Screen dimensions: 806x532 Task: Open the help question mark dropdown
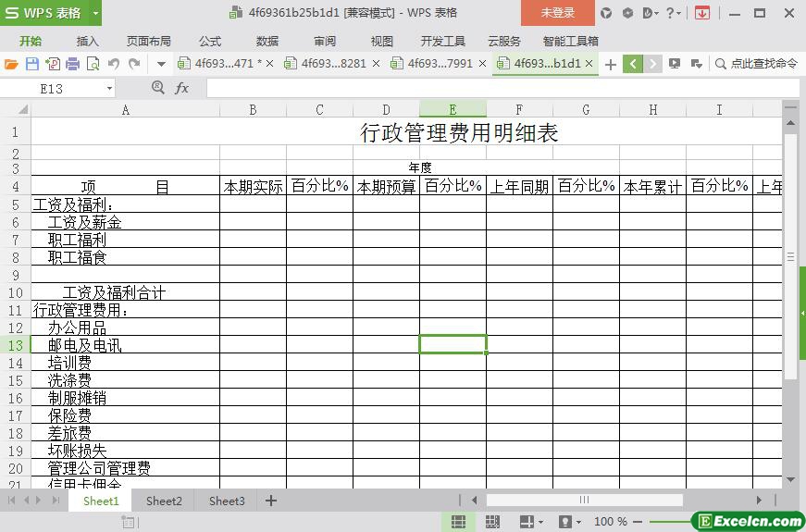tap(673, 13)
